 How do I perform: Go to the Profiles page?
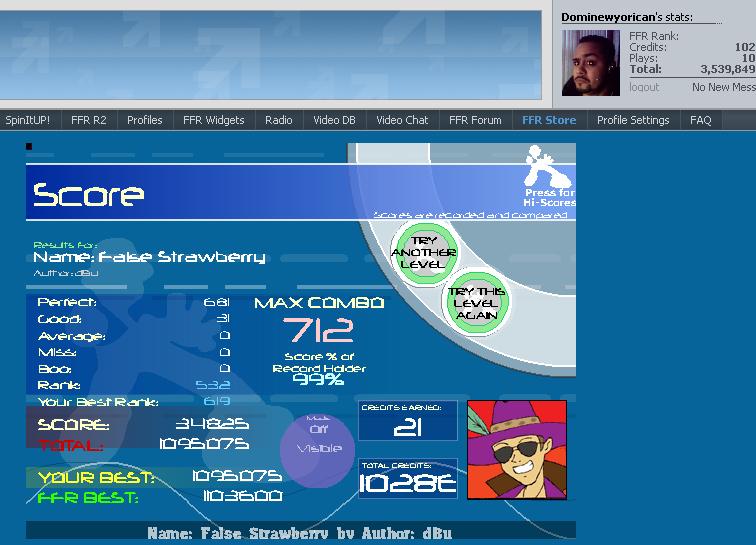pos(145,120)
